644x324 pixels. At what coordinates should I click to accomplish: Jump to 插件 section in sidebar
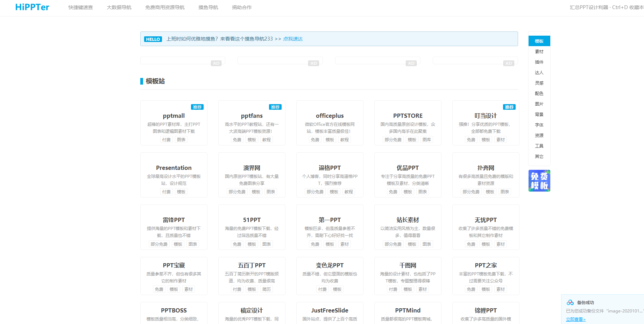click(x=539, y=62)
